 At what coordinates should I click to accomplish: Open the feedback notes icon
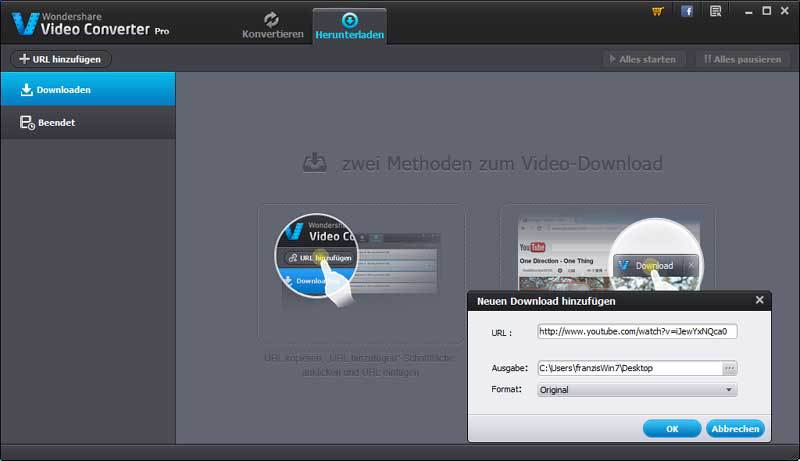click(x=715, y=11)
